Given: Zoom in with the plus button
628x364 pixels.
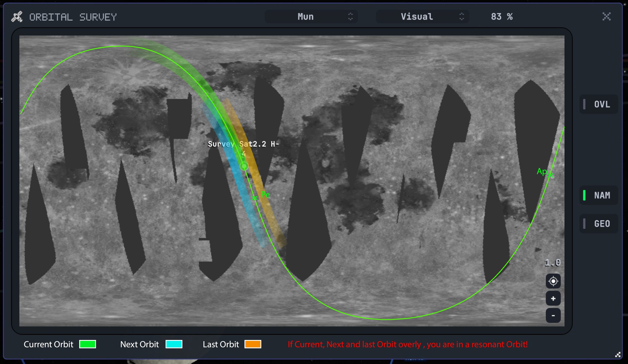Looking at the screenshot, I should (553, 298).
